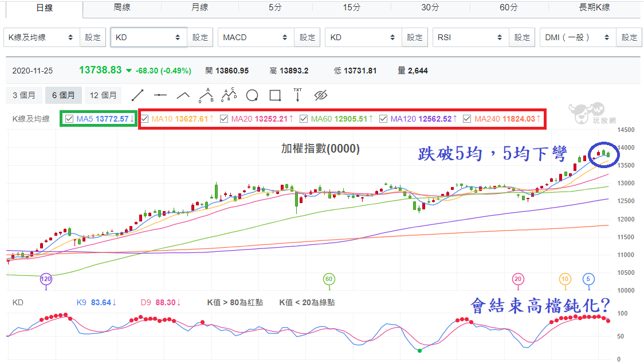Open the MACD indicator dropdown
644x362 pixels.
point(256,37)
